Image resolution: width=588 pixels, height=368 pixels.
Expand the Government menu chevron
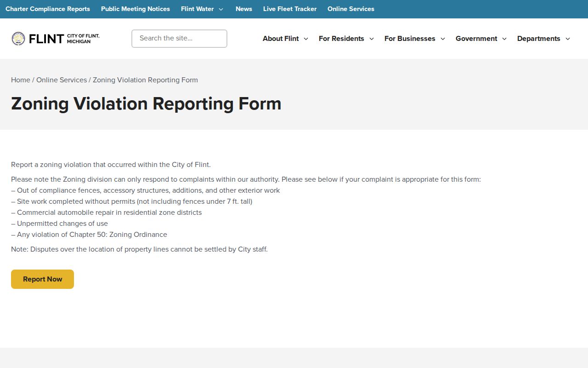(x=504, y=39)
